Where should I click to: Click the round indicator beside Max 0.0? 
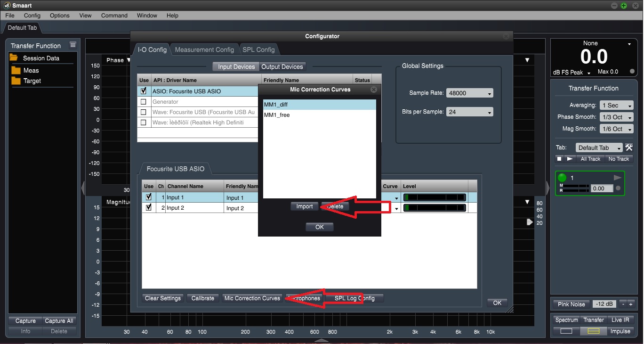(x=632, y=72)
